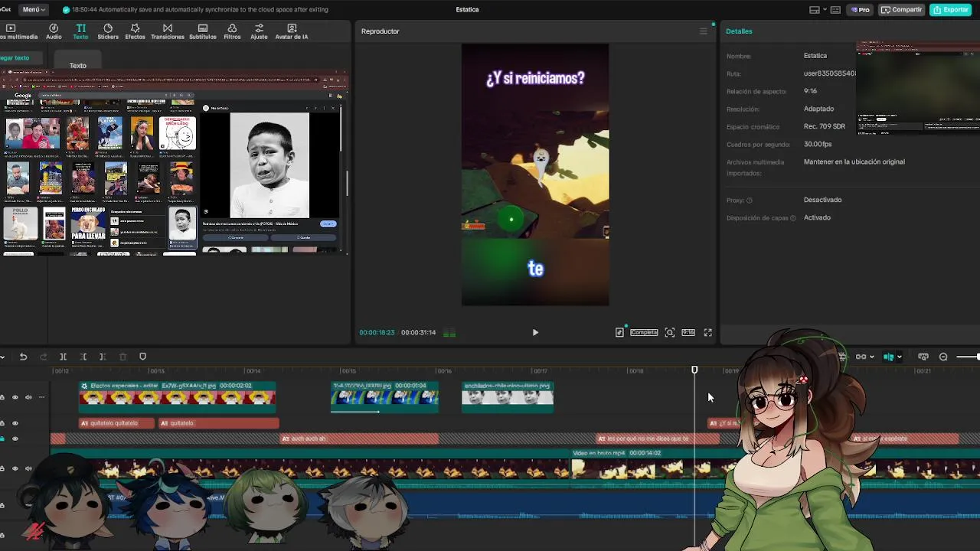
Task: Trim clip left of playhead
Action: [83, 357]
